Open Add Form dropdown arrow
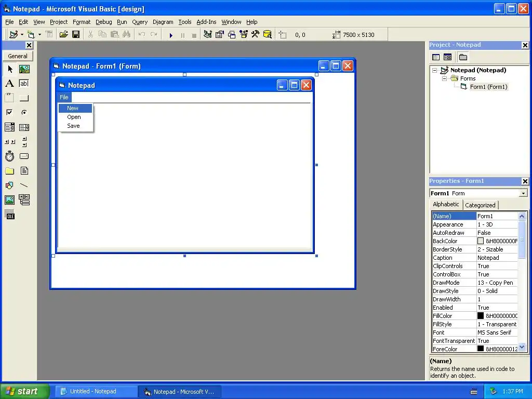The image size is (532, 399). point(39,35)
